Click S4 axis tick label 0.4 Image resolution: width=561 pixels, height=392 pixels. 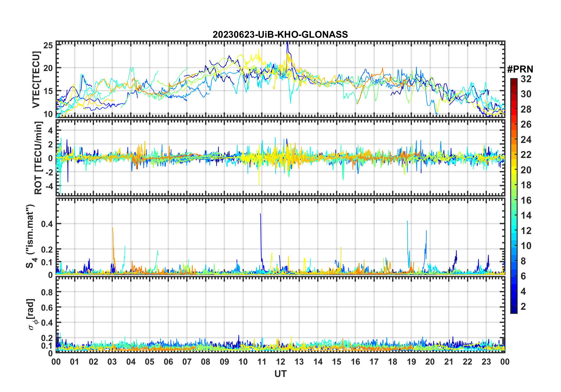pyautogui.click(x=47, y=224)
